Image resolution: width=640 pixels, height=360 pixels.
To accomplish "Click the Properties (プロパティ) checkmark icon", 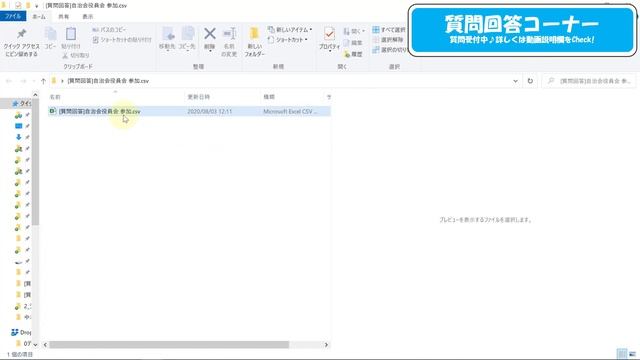I will coord(329,33).
